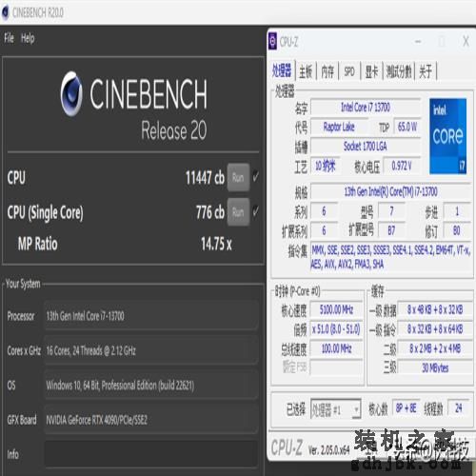
Task: Toggle the checkmark next to Single Core test
Action: click(x=256, y=211)
